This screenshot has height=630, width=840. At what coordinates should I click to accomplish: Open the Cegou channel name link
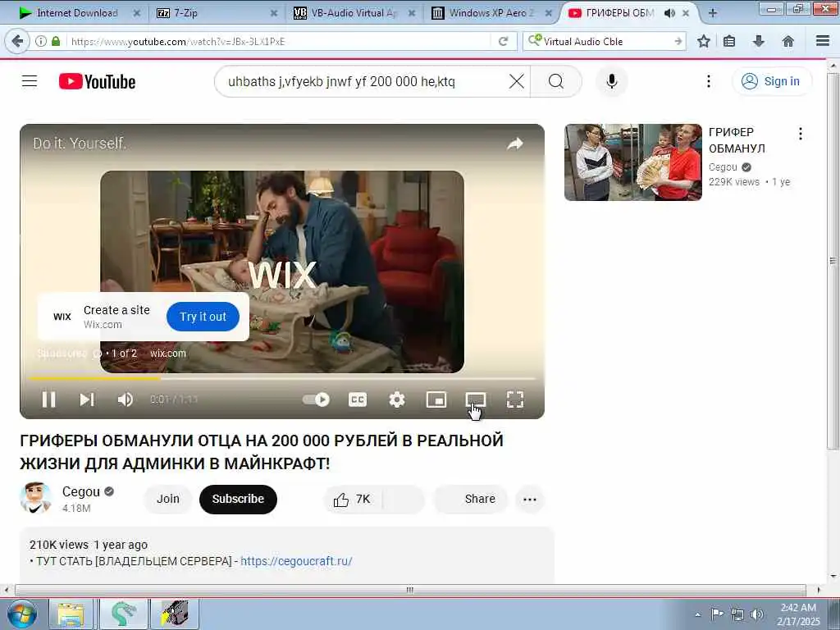click(81, 492)
